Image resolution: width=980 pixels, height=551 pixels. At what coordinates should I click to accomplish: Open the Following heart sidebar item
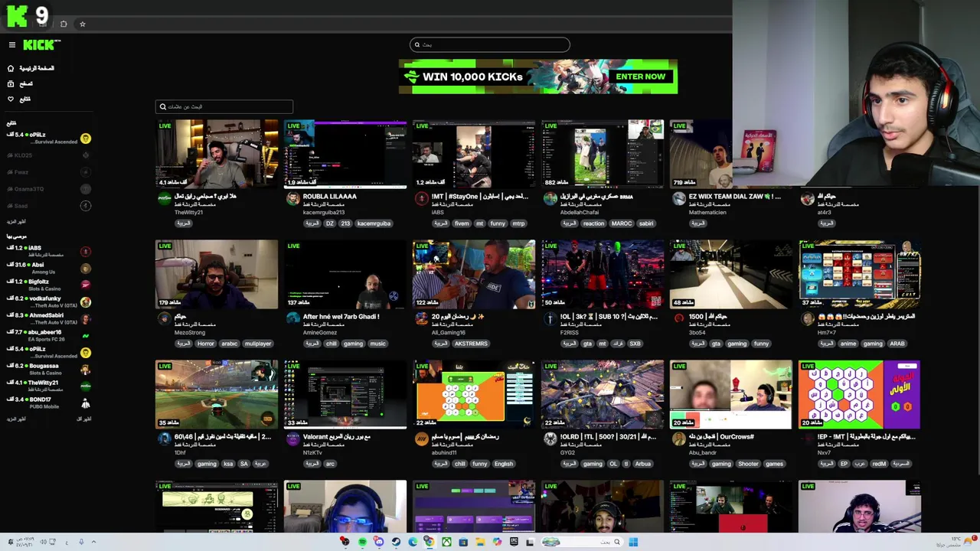[x=19, y=99]
